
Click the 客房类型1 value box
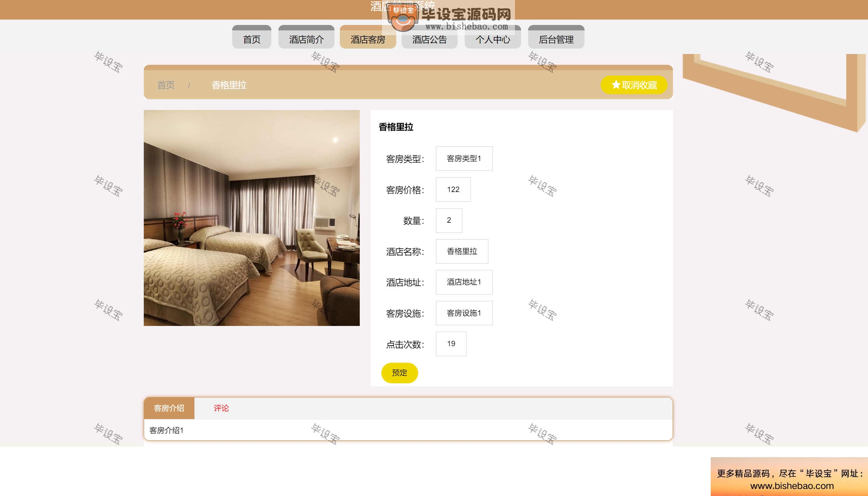tap(464, 158)
